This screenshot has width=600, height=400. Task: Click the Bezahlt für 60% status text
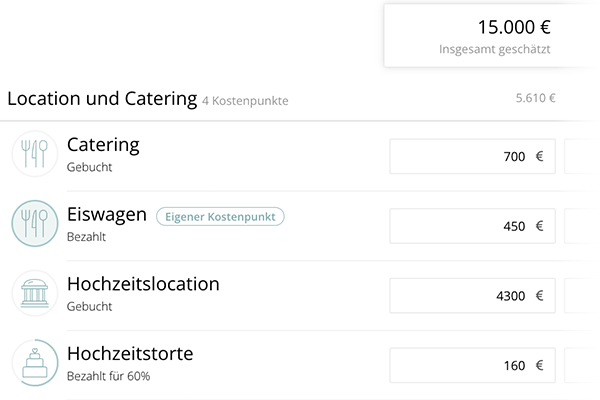pos(109,377)
